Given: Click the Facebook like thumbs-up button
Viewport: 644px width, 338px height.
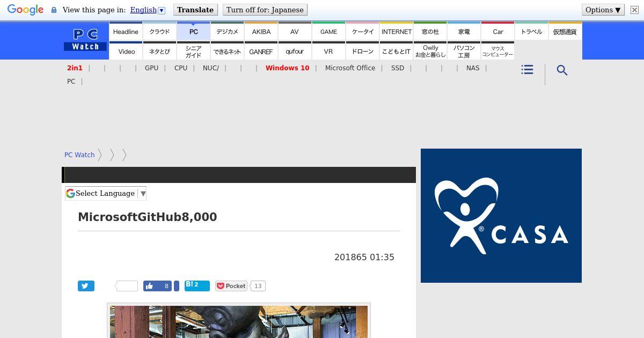Looking at the screenshot, I should tap(157, 286).
